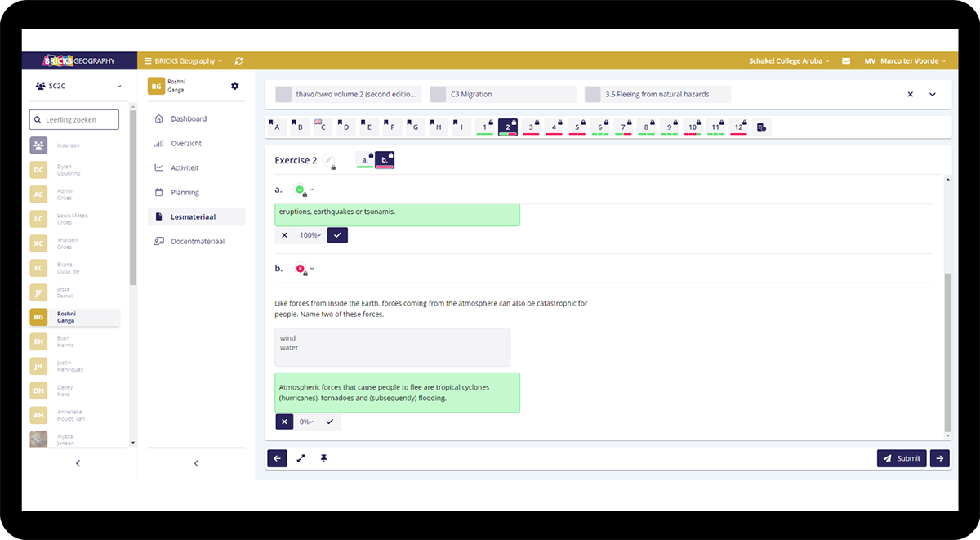This screenshot has height=540, width=980.
Task: Close the lesson breadcrumb with the X icon
Action: (910, 95)
